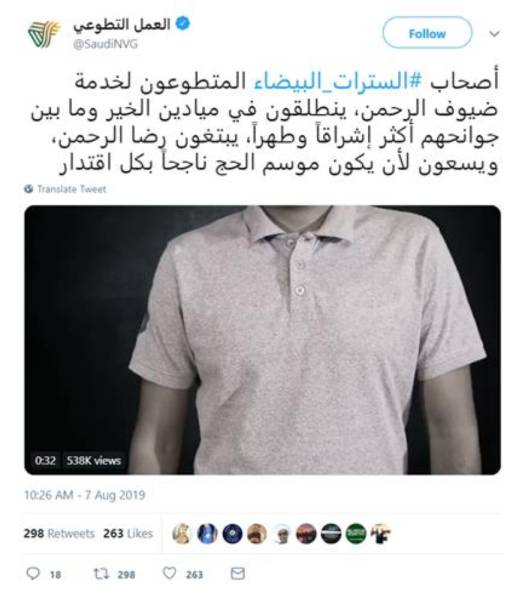Click the Translate Tweet link

point(72,189)
